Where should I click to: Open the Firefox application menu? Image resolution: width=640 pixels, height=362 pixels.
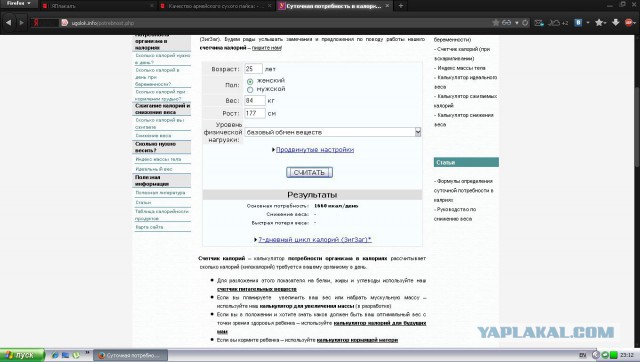tap(18, 4)
